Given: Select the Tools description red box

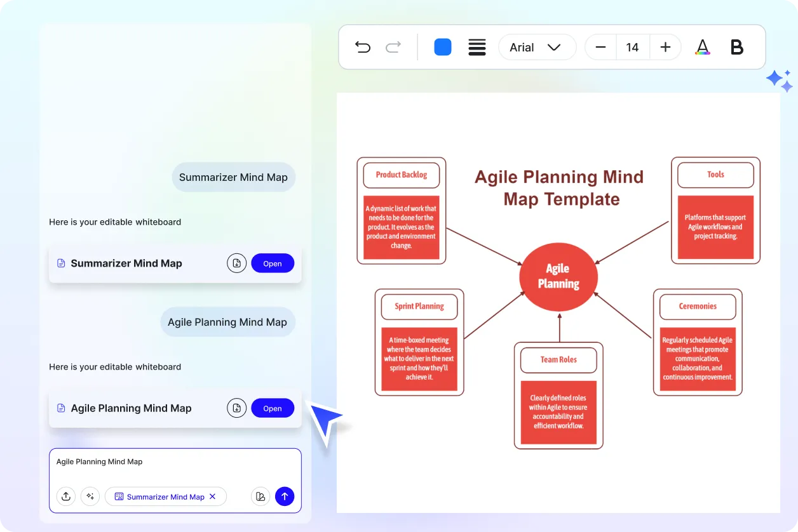Looking at the screenshot, I should [x=716, y=227].
